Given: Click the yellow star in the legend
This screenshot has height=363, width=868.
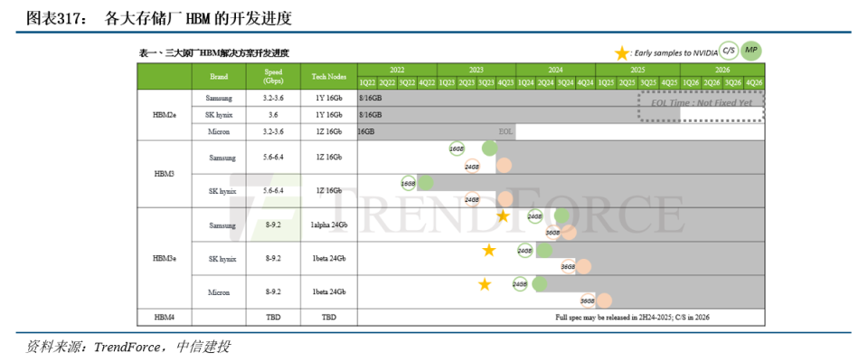Looking at the screenshot, I should 622,53.
